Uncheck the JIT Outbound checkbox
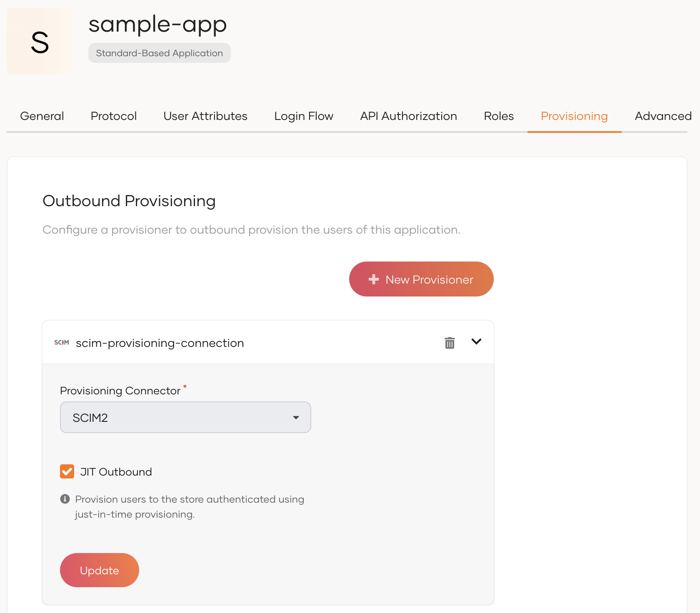This screenshot has height=613, width=700. 67,471
